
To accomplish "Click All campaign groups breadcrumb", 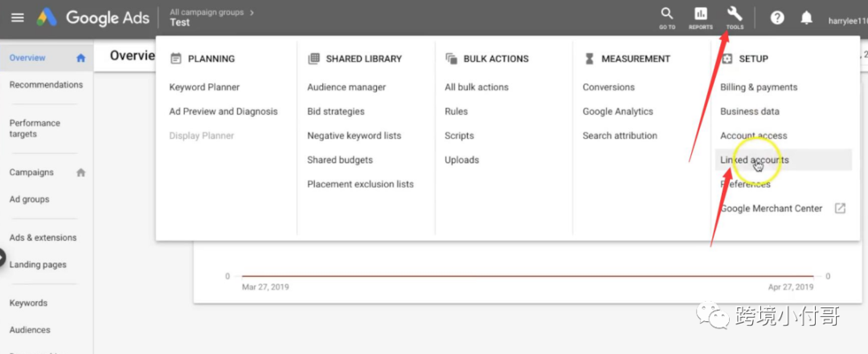I will pyautogui.click(x=208, y=12).
